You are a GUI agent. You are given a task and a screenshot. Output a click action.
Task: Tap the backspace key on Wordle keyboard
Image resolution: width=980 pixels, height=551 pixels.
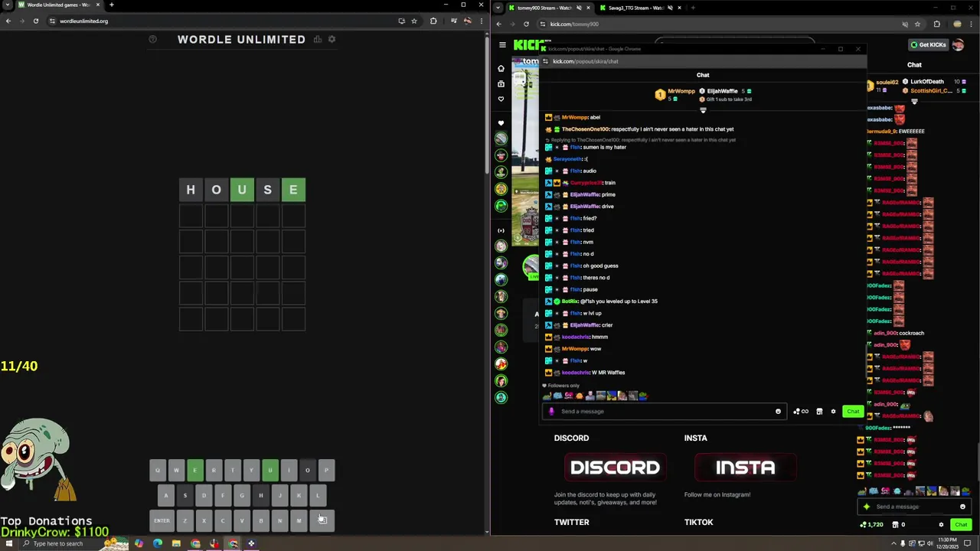click(322, 520)
